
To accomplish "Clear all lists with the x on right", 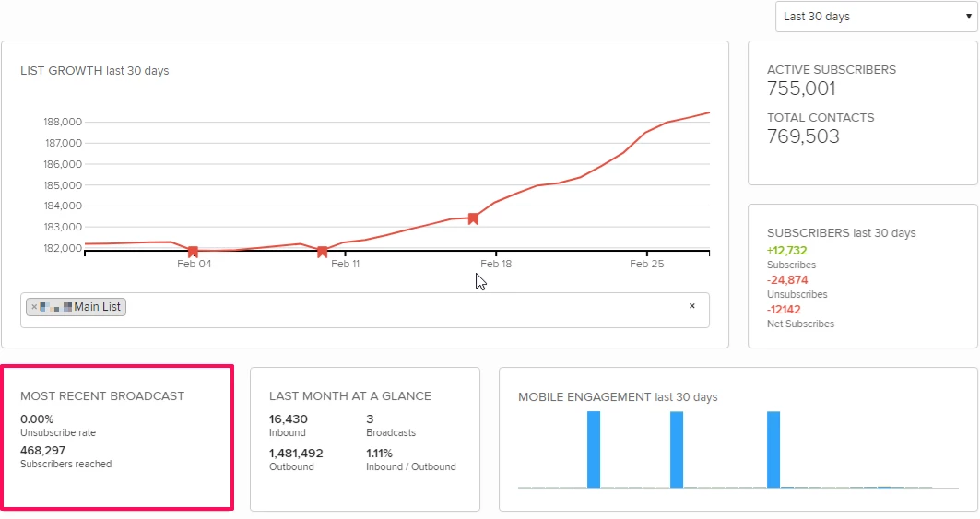I will coord(691,306).
